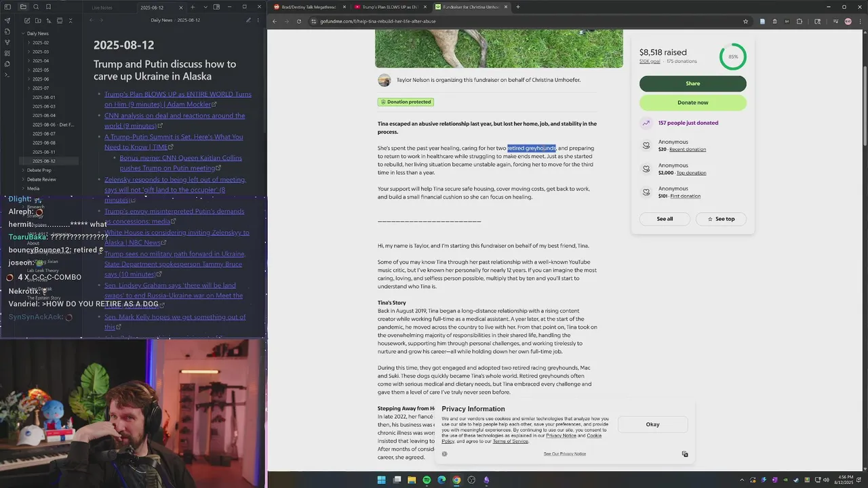Launch Spotify from the taskbar
This screenshot has width=868, height=488.
(427, 480)
